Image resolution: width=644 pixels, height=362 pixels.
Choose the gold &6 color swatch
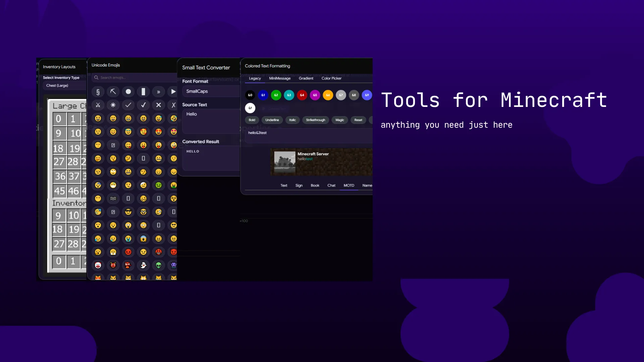pyautogui.click(x=328, y=95)
